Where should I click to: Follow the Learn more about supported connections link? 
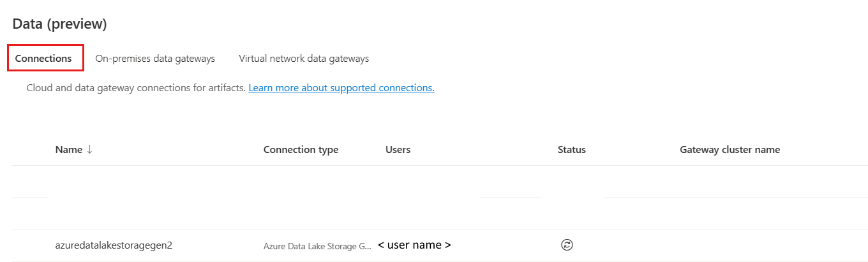click(341, 87)
